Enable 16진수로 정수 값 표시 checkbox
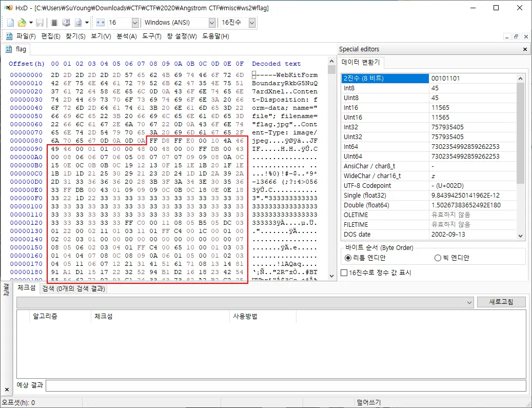532x408 pixels. pos(344,273)
